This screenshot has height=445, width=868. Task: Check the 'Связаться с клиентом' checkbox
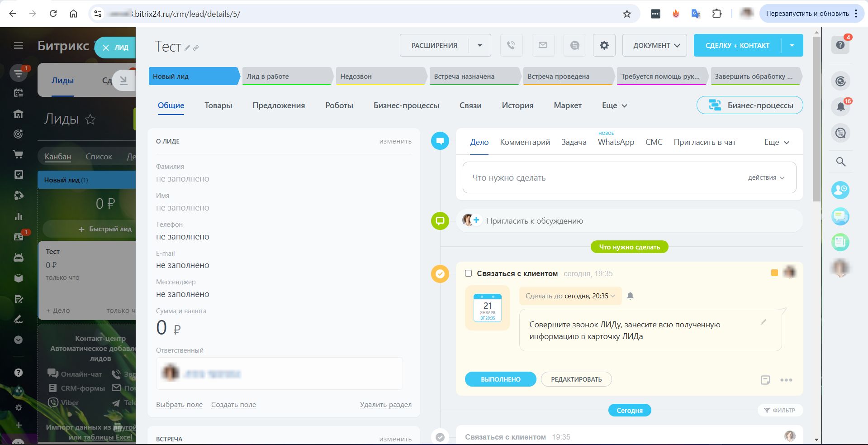[x=469, y=273]
